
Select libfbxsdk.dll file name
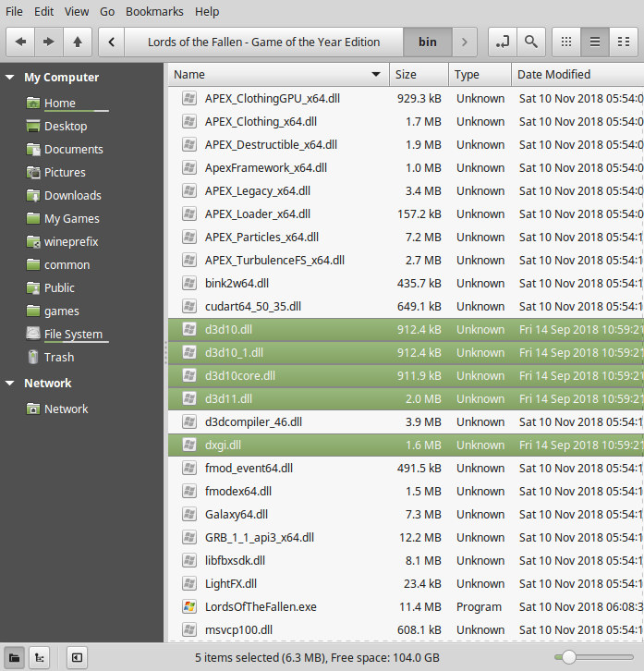click(x=235, y=561)
